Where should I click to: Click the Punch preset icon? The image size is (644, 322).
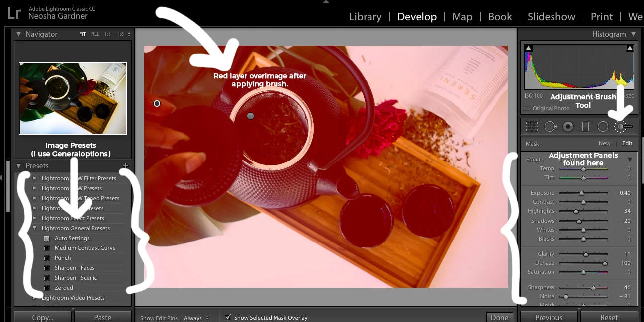(47, 258)
